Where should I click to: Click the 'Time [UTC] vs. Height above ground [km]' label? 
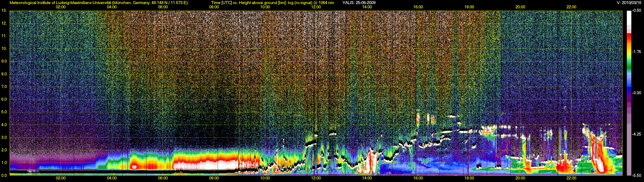pyautogui.click(x=249, y=3)
